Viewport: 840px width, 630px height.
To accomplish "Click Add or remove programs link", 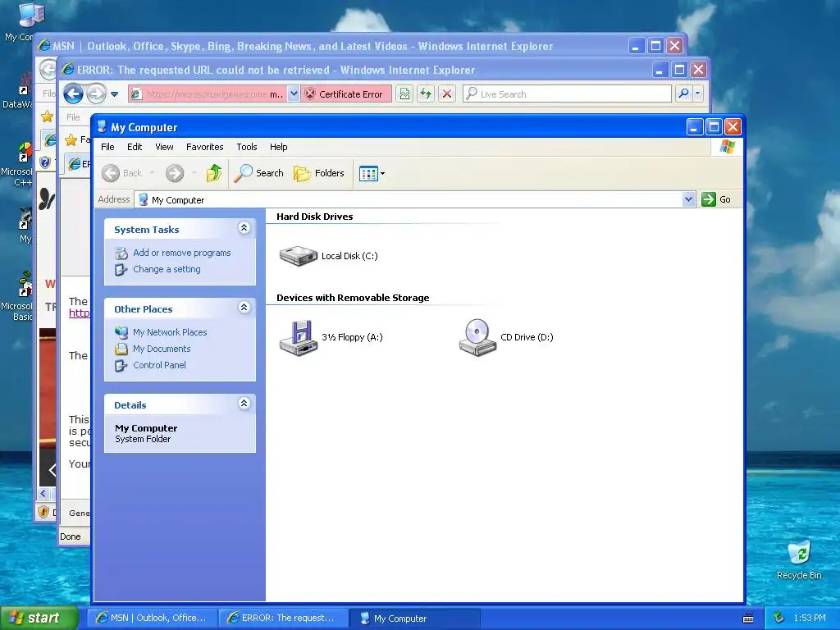I will tap(181, 253).
